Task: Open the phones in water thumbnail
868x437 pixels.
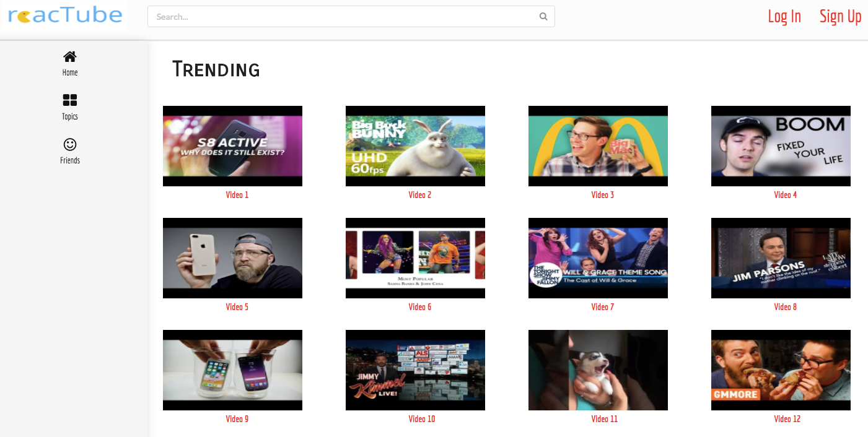Action: tap(232, 370)
